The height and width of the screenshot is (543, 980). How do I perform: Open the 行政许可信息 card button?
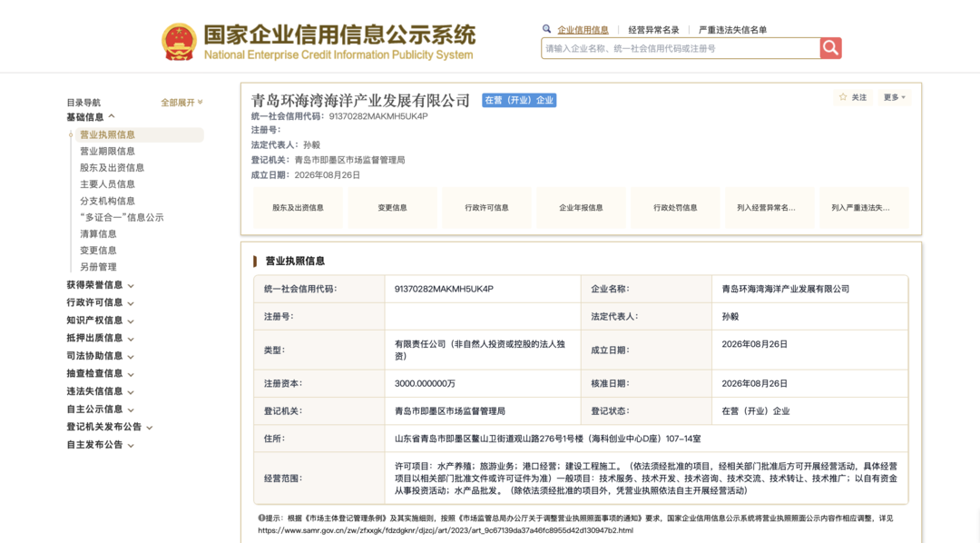(486, 208)
